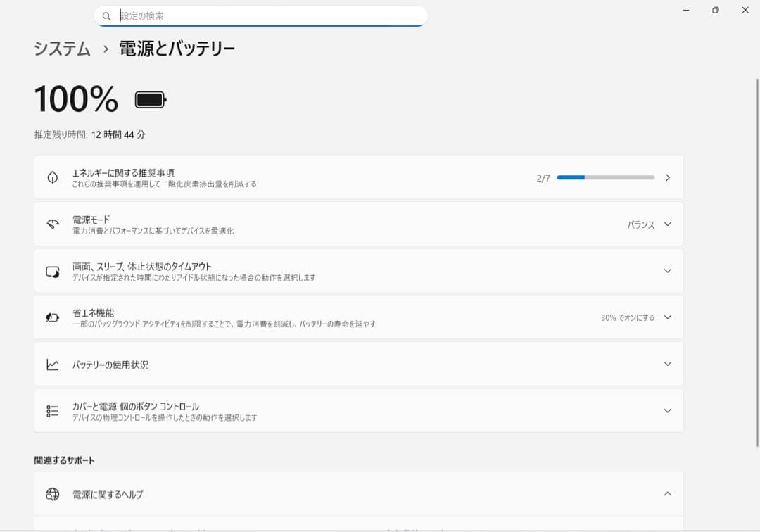This screenshot has width=760, height=532.
Task: Select the 電源モード gauge icon
Action: (51, 224)
